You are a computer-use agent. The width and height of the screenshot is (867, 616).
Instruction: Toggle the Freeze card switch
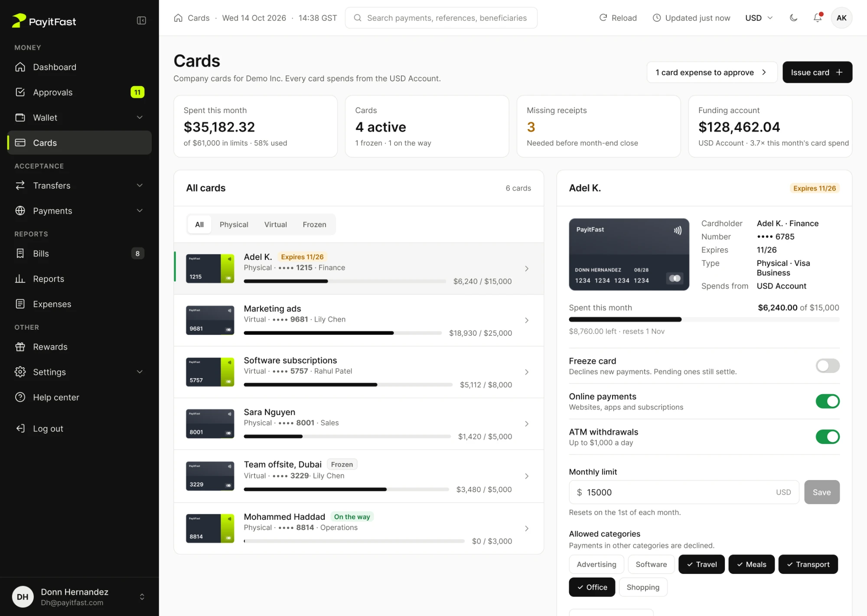828,366
